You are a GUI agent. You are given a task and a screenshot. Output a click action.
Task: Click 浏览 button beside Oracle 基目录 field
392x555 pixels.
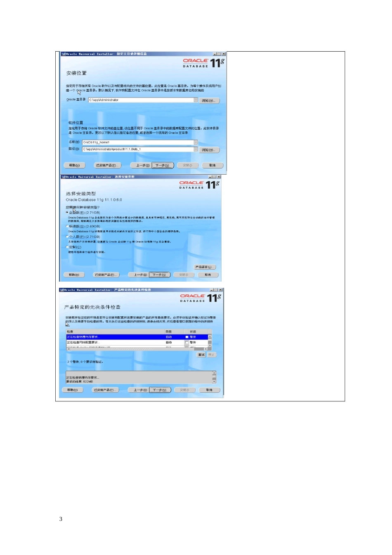tap(210, 100)
